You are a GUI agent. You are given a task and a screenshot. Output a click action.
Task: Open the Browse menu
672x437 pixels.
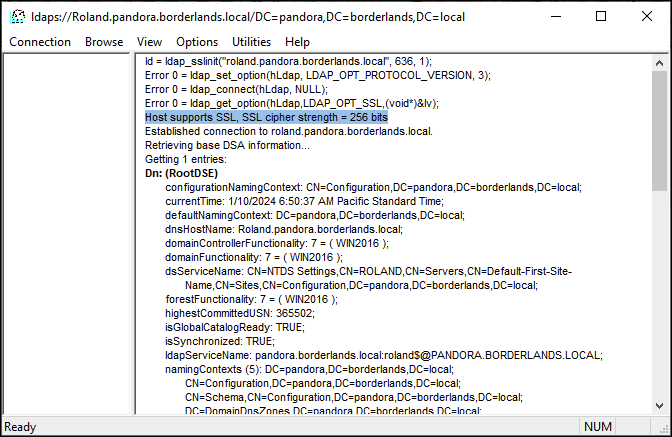[104, 42]
